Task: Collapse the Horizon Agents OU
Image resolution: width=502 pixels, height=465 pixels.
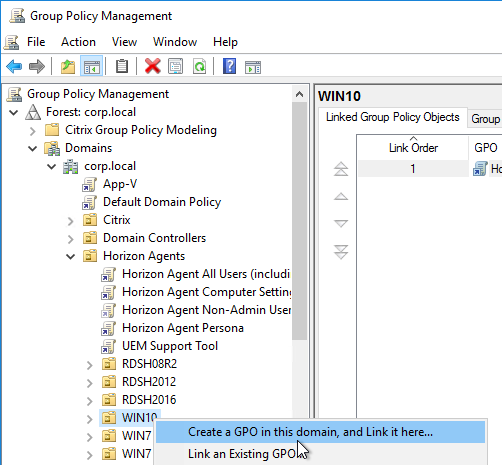Action: click(x=71, y=256)
